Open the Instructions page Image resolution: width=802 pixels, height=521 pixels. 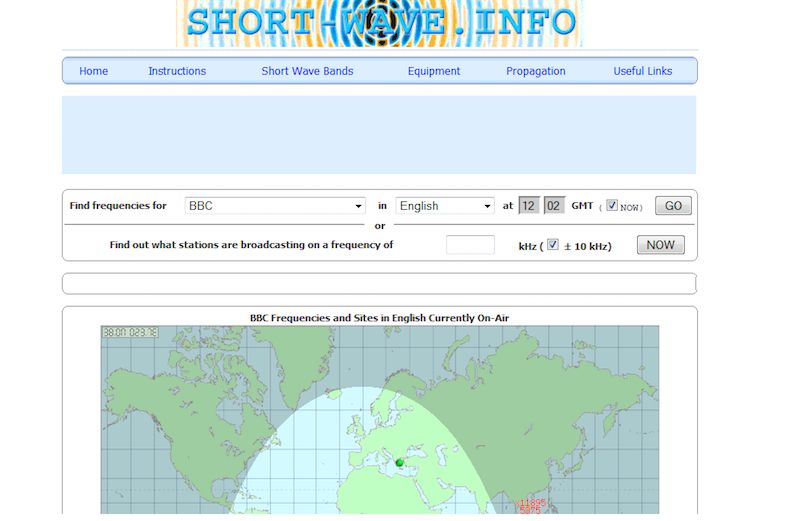coord(177,71)
